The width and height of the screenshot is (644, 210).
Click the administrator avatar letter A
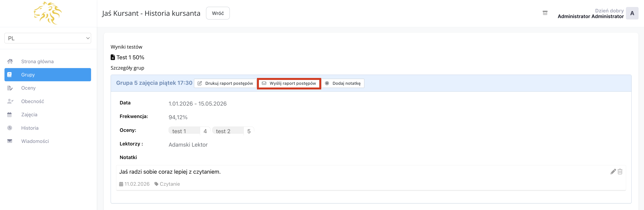coord(632,13)
